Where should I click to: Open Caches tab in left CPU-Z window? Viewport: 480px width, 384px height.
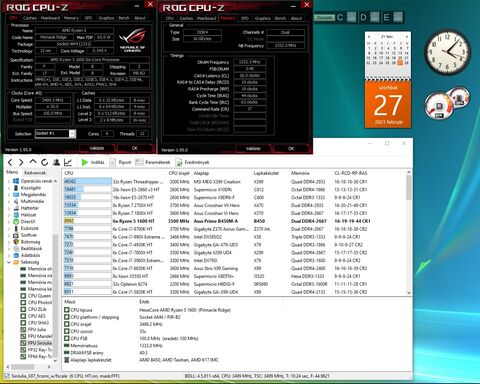coord(30,18)
